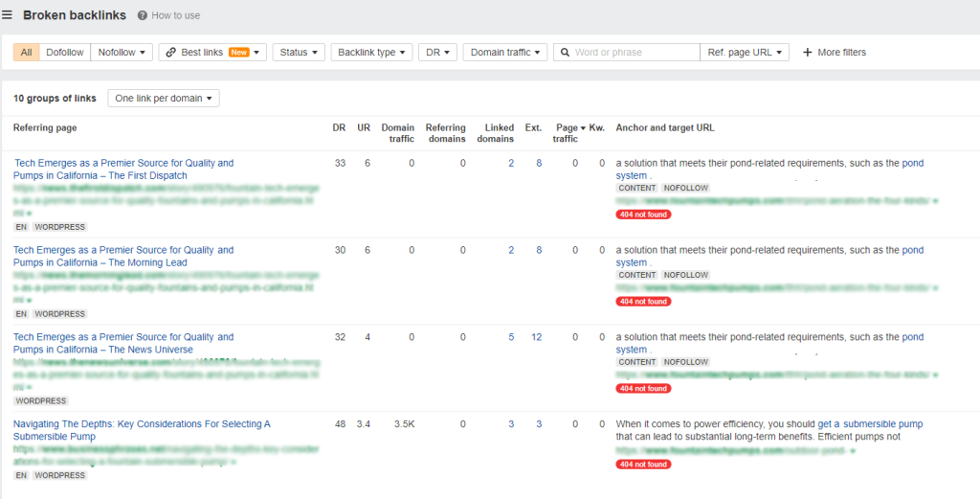This screenshot has width=980, height=499.
Task: Select the All links filter
Action: 26,53
